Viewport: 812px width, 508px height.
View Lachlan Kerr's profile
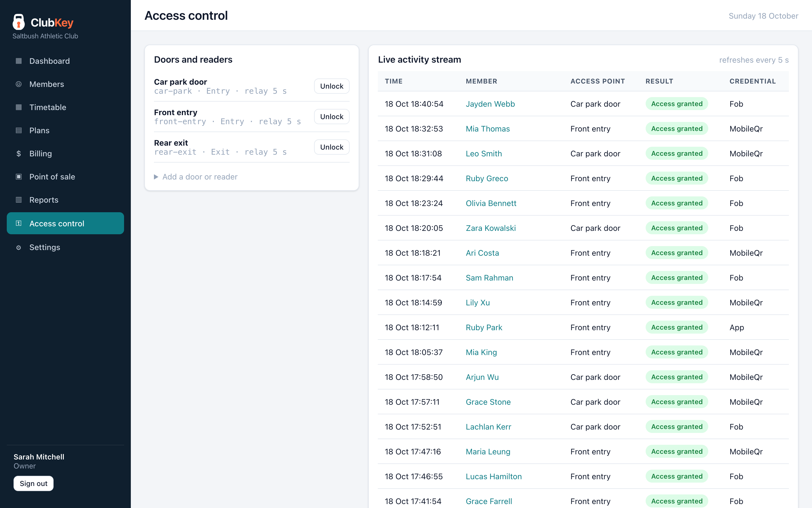pos(489,427)
